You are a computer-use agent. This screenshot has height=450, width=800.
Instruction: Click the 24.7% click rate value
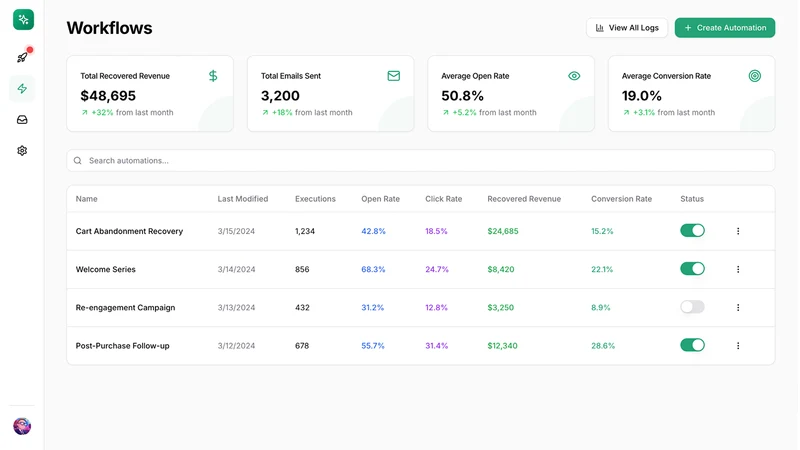(437, 269)
